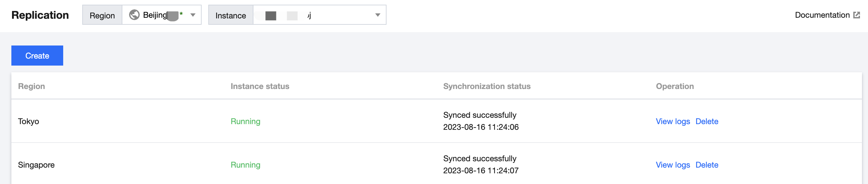Expand the Instance dropdown arrow

coord(377,15)
